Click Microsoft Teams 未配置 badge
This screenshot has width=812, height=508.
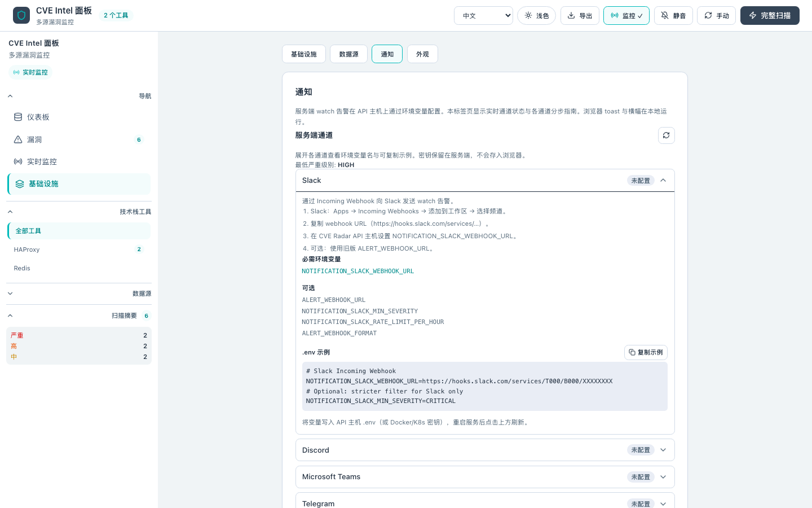641,477
